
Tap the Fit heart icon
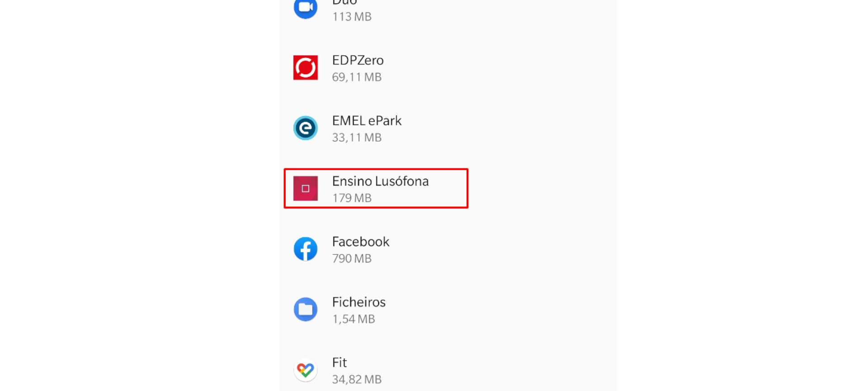[306, 370]
